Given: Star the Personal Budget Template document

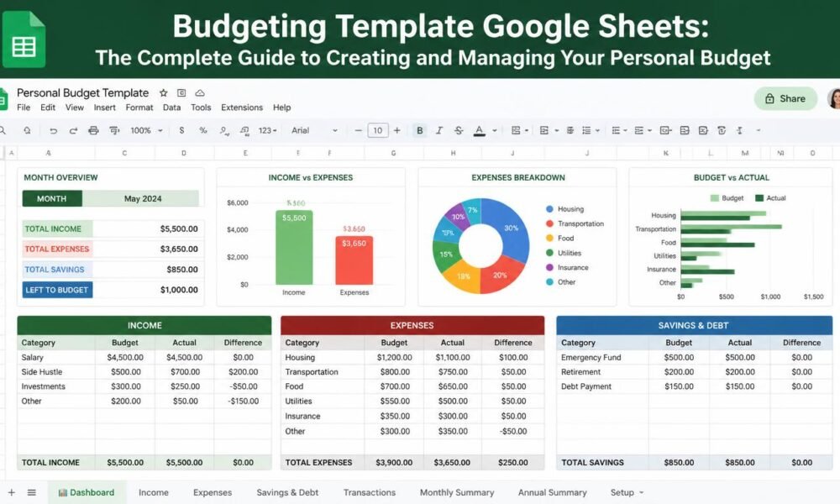Looking at the screenshot, I should [x=164, y=92].
